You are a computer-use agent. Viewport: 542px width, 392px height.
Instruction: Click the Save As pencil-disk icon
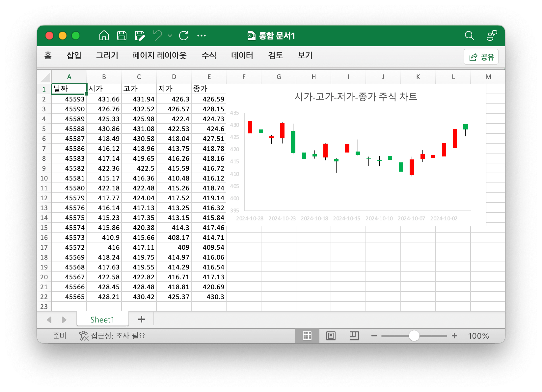140,35
